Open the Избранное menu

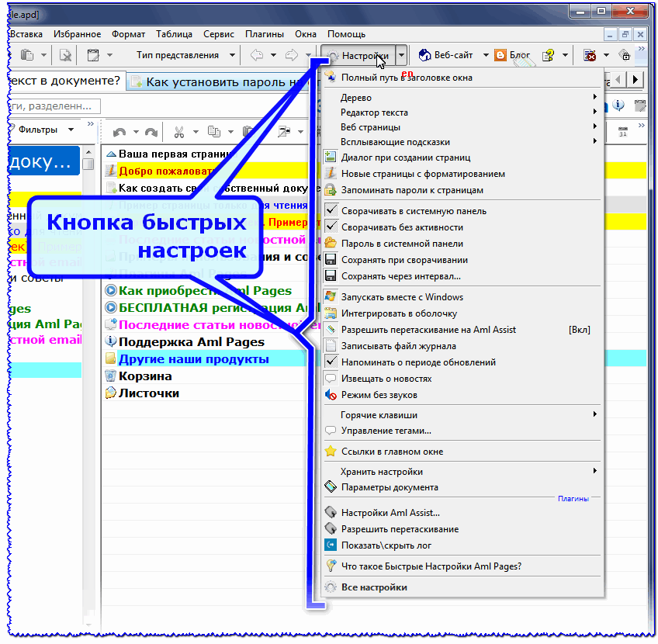coord(78,34)
